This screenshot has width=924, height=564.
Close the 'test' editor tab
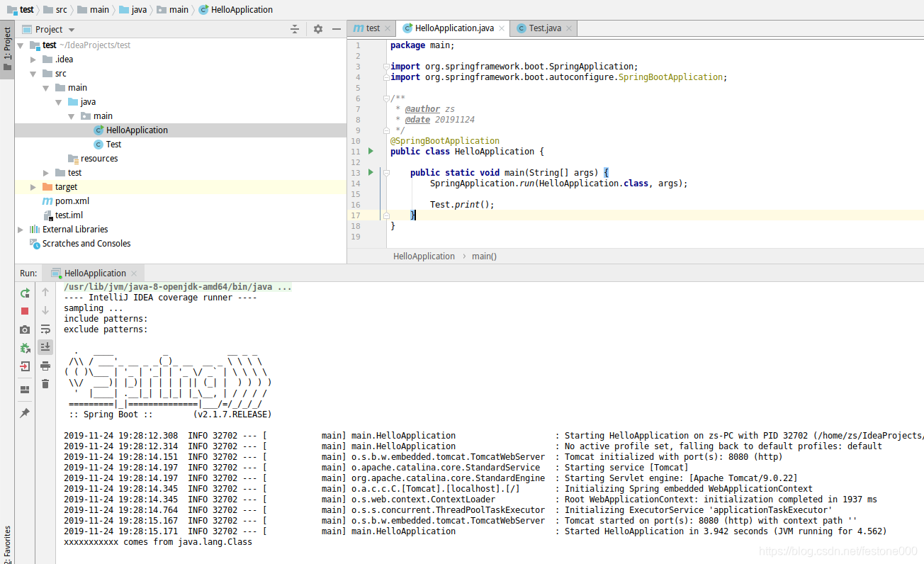click(x=388, y=28)
